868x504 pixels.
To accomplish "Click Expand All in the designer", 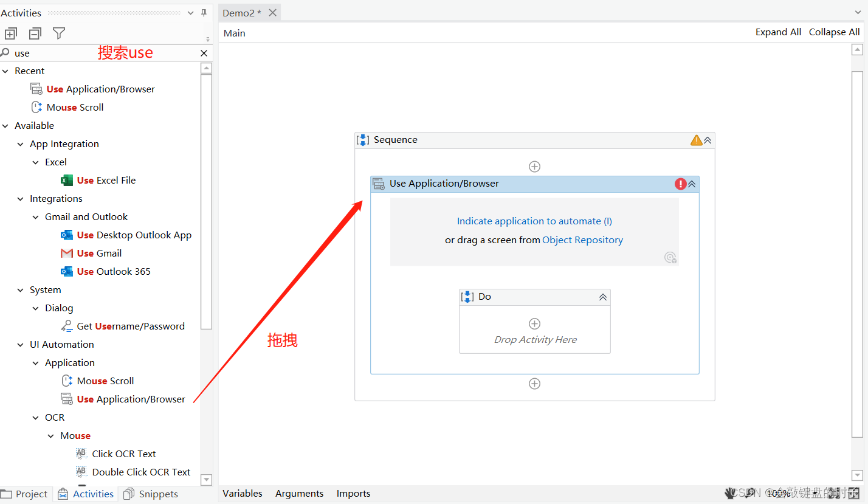I will click(x=778, y=32).
